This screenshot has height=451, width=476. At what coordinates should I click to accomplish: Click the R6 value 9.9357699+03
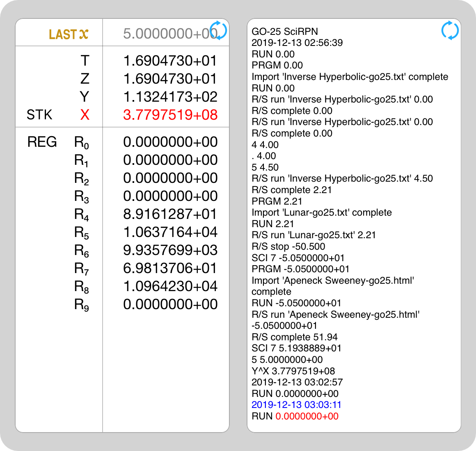pos(170,250)
